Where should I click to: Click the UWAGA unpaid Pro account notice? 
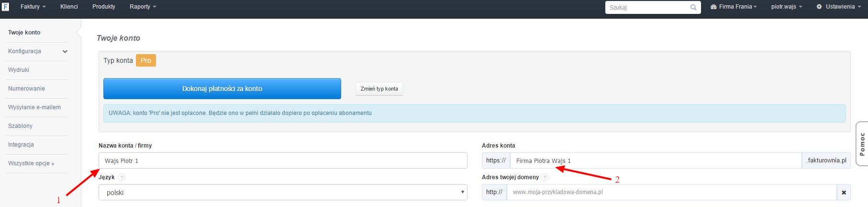pyautogui.click(x=474, y=113)
